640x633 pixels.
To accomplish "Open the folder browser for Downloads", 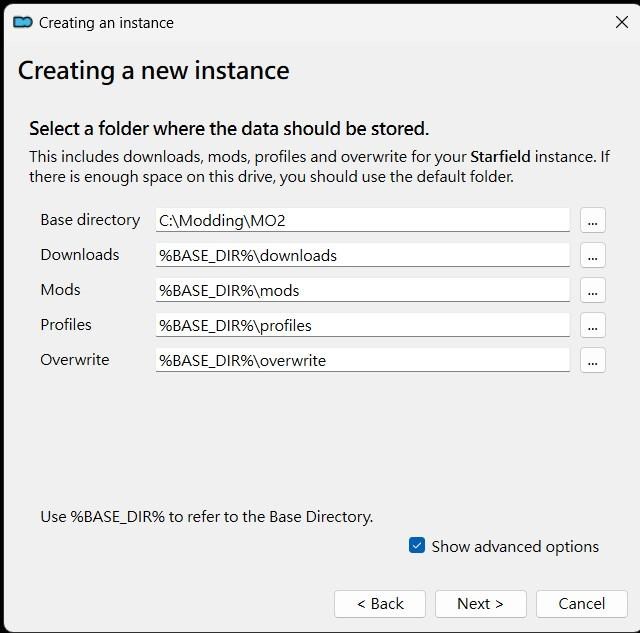I will coord(593,255).
